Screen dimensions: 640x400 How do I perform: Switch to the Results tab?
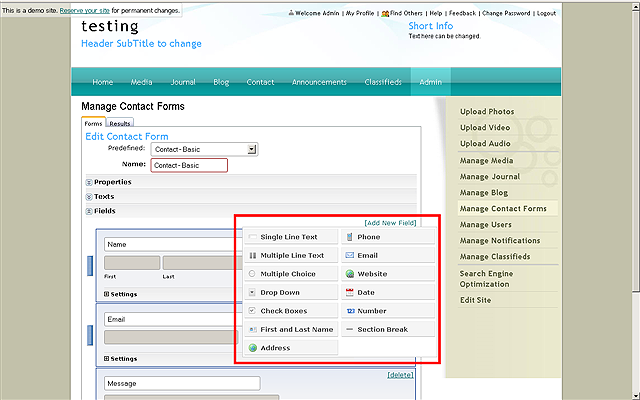tap(120, 123)
